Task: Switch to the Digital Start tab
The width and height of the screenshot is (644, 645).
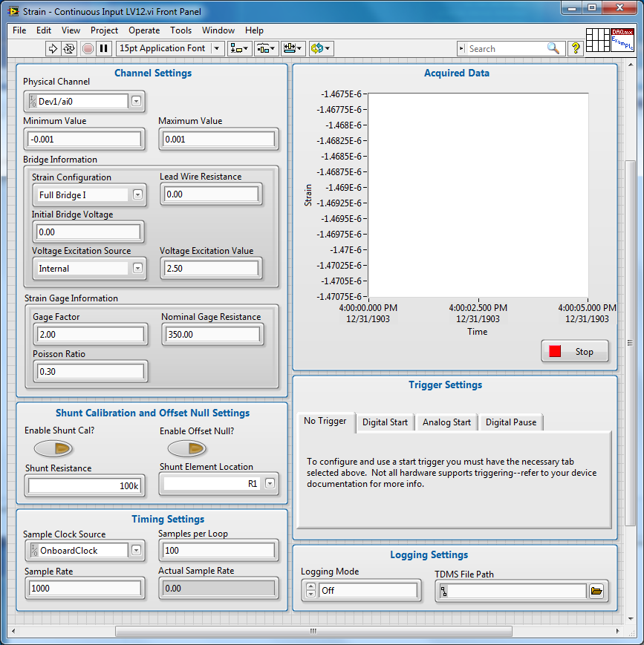Action: click(x=385, y=422)
